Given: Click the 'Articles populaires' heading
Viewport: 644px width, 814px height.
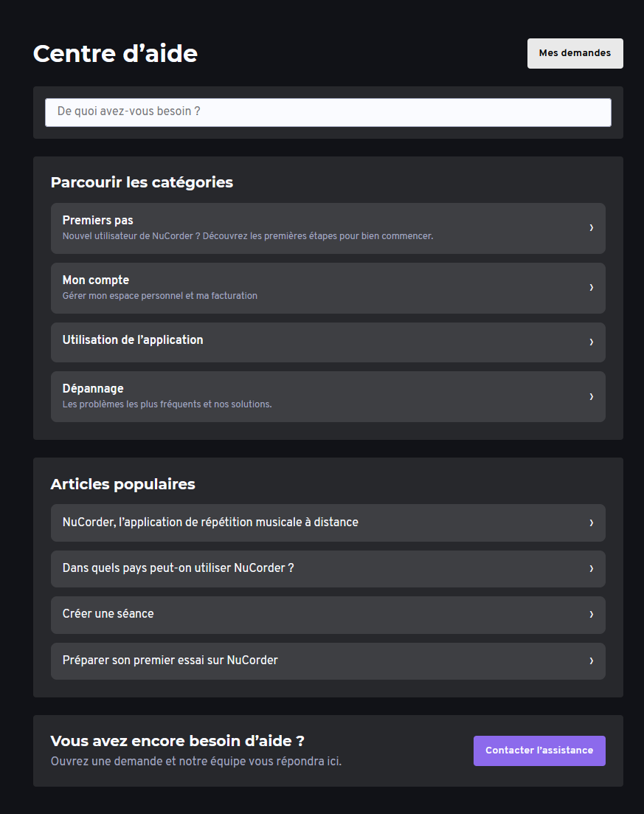Looking at the screenshot, I should 123,484.
